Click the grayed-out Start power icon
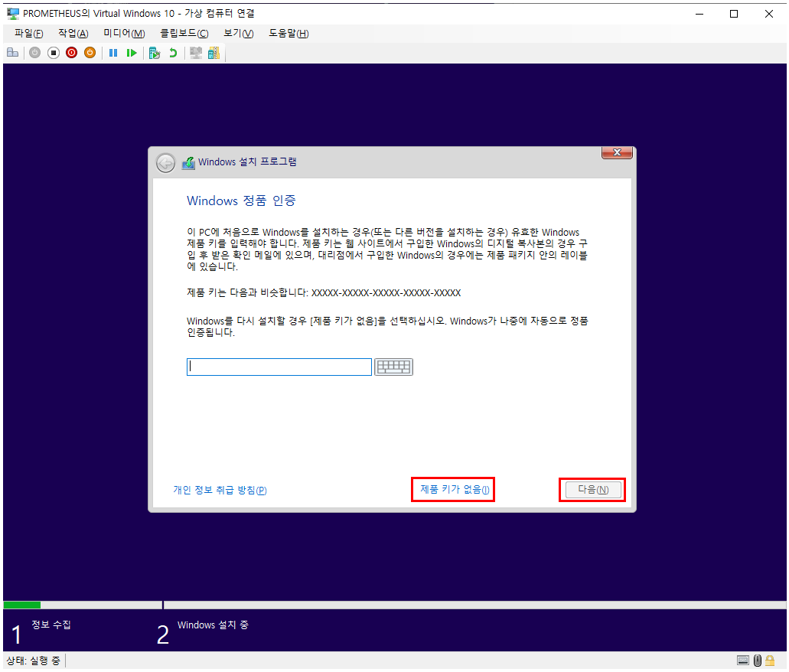789x672 pixels. (x=34, y=53)
